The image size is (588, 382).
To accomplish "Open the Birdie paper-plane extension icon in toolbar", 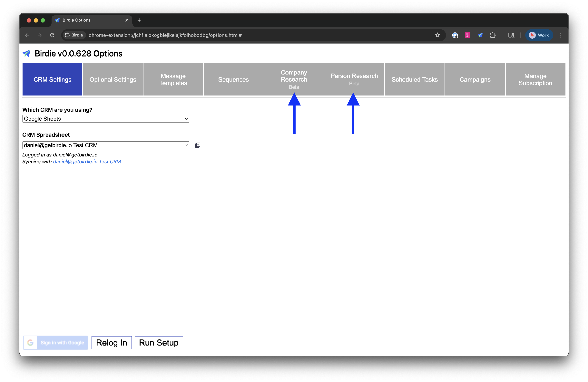I will pos(480,35).
